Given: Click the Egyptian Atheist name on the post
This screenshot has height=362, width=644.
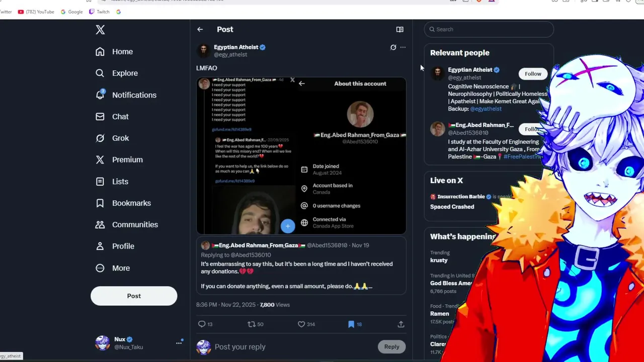Looking at the screenshot, I should [x=235, y=47].
